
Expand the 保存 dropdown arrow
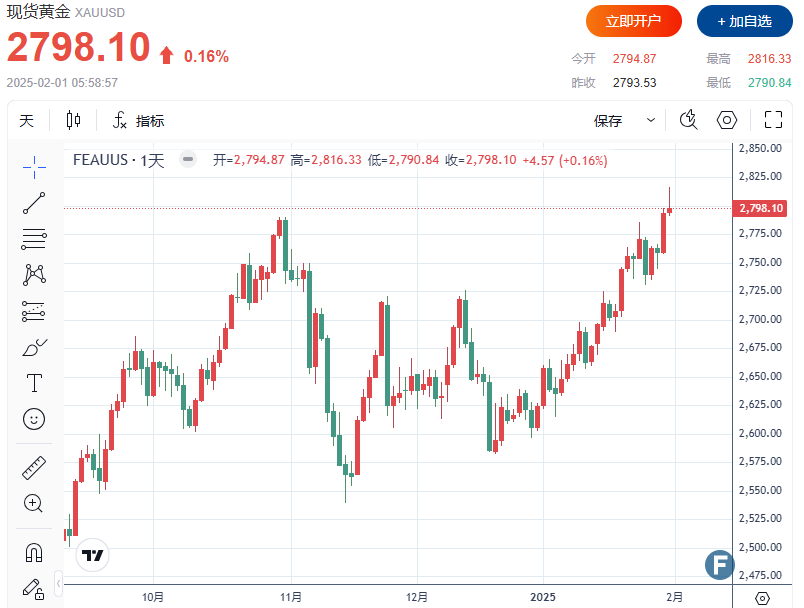(651, 121)
